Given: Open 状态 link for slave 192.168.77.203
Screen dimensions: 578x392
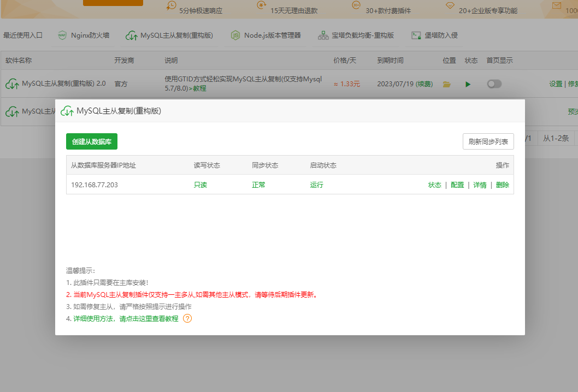Looking at the screenshot, I should (435, 185).
